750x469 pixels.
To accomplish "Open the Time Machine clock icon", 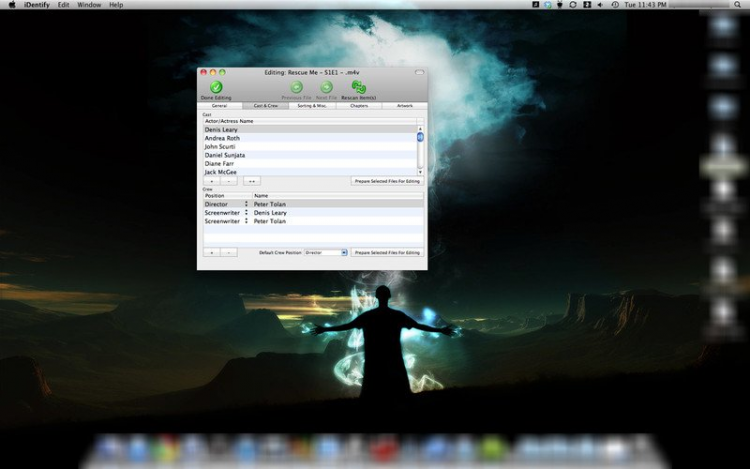I will pyautogui.click(x=615, y=5).
